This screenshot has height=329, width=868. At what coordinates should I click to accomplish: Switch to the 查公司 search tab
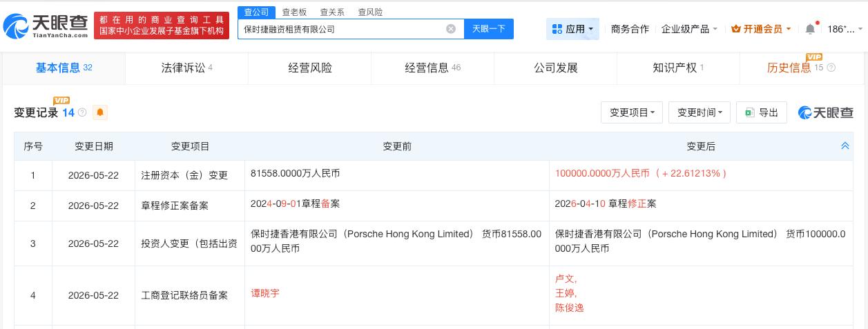256,12
